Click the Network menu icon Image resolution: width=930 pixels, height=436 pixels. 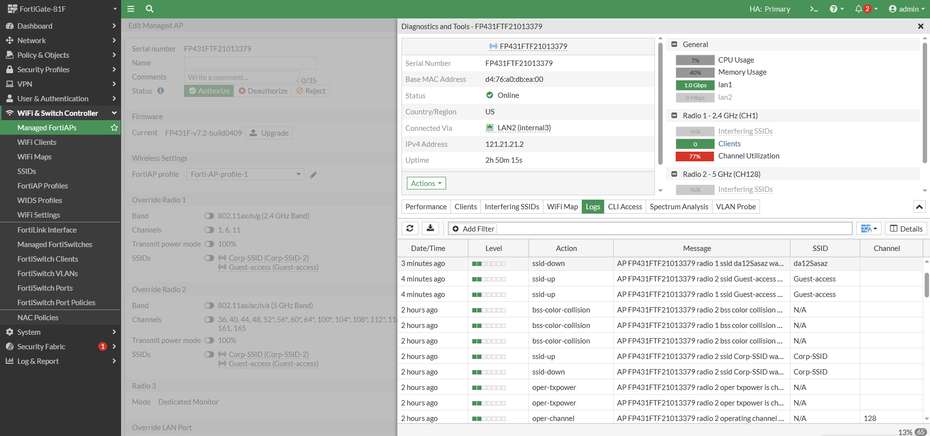pyautogui.click(x=9, y=40)
